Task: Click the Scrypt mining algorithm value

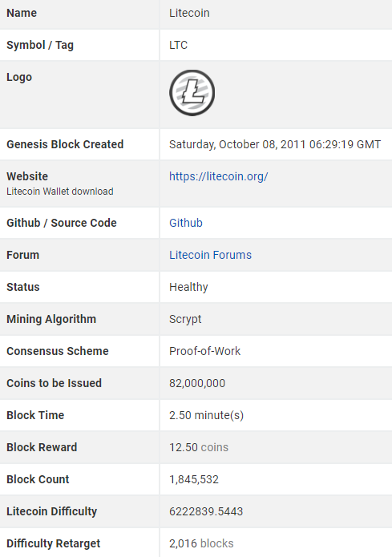Action: click(185, 319)
